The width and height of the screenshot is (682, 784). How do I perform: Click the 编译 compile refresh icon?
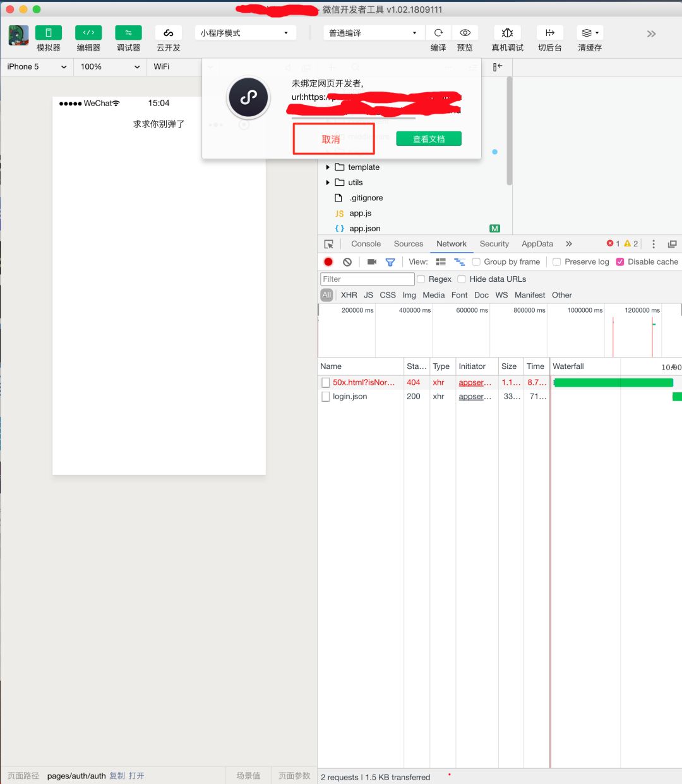(x=438, y=33)
